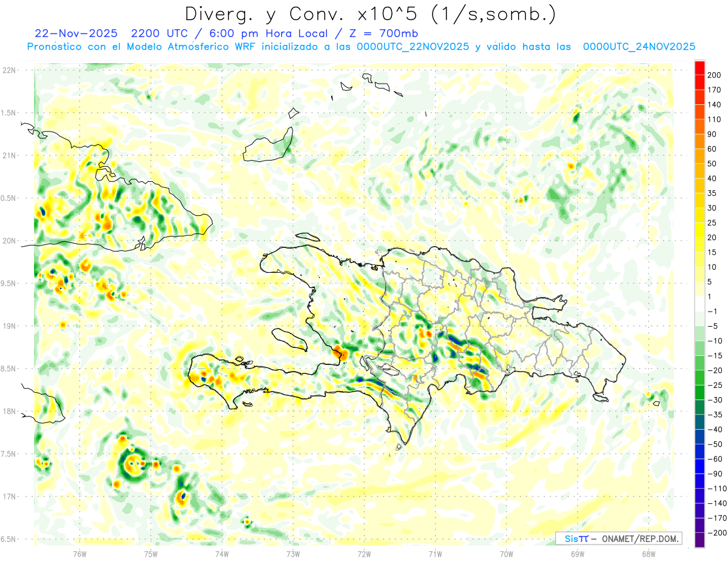728x562 pixels.
Task: Click the '20N' latitude label
Action: (9, 241)
